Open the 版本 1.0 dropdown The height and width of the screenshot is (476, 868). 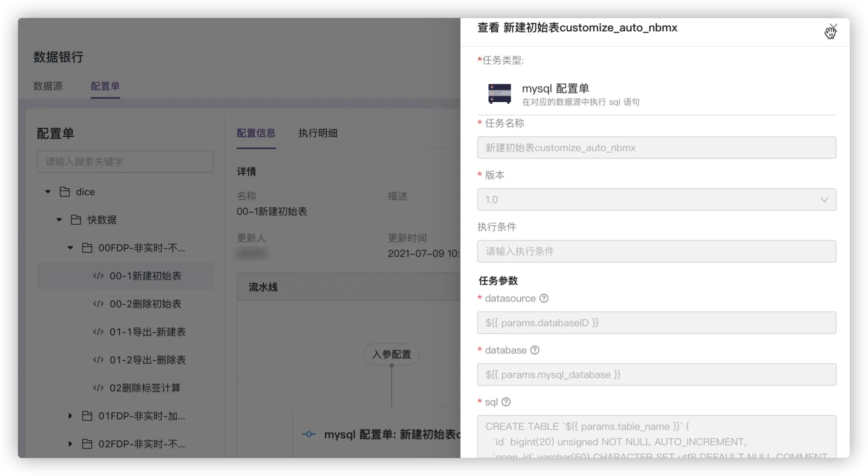click(656, 200)
